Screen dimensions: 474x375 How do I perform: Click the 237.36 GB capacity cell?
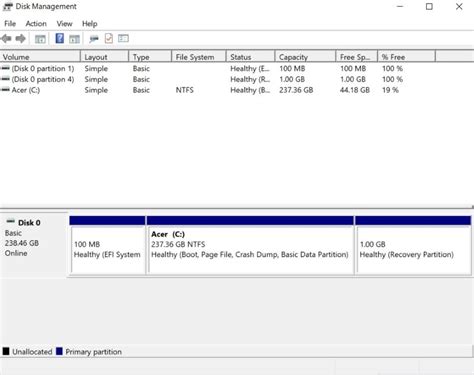click(296, 90)
